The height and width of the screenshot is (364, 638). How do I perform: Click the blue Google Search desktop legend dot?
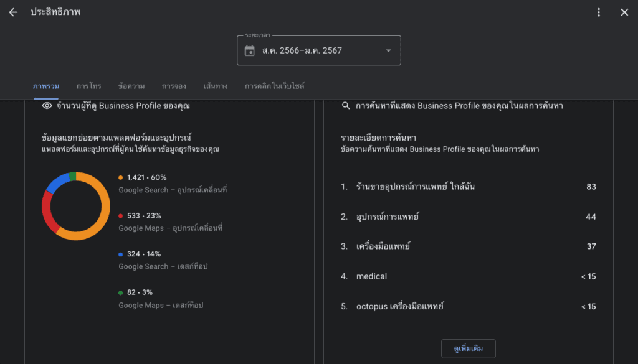(121, 254)
